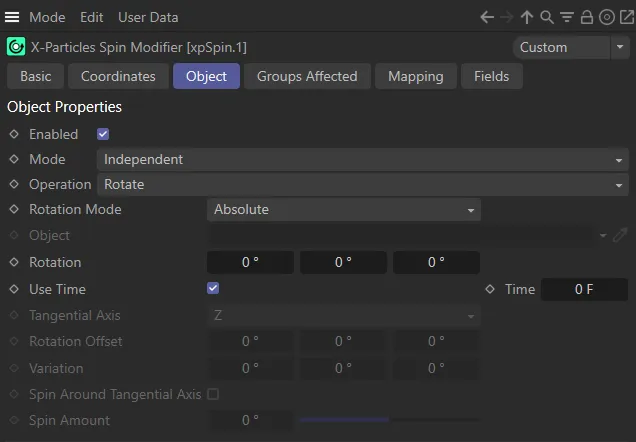
Task: Switch to the Basic tab
Action: 36,76
